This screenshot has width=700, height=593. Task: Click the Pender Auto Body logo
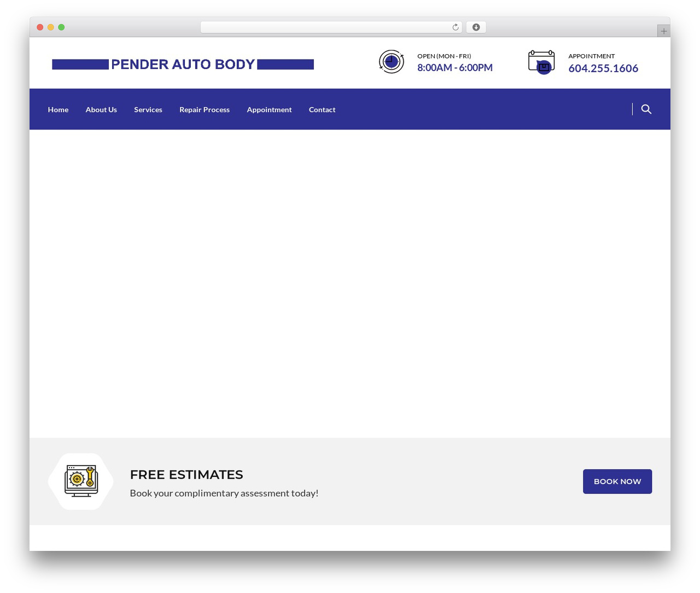coord(183,65)
